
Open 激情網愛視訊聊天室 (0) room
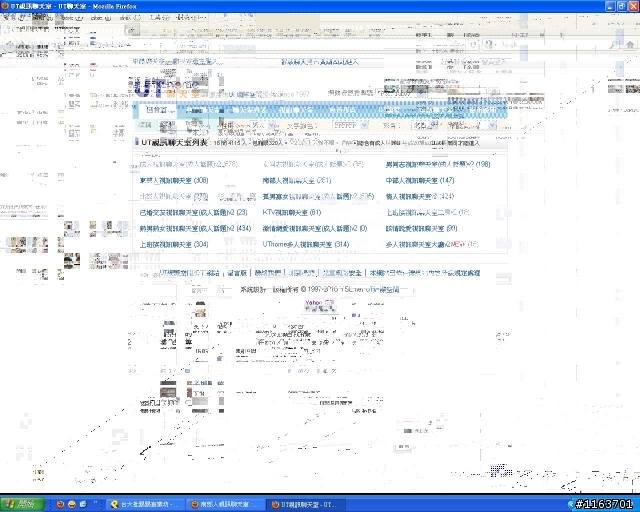315,228
